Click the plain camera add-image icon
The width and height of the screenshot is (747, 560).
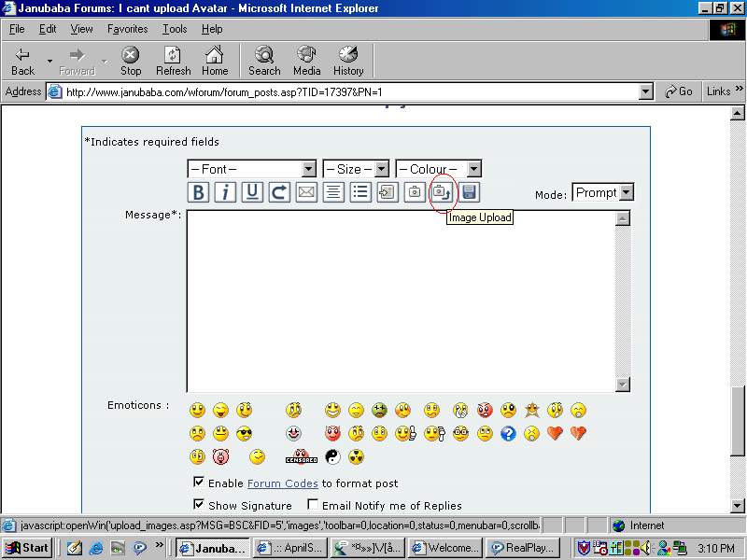click(415, 192)
